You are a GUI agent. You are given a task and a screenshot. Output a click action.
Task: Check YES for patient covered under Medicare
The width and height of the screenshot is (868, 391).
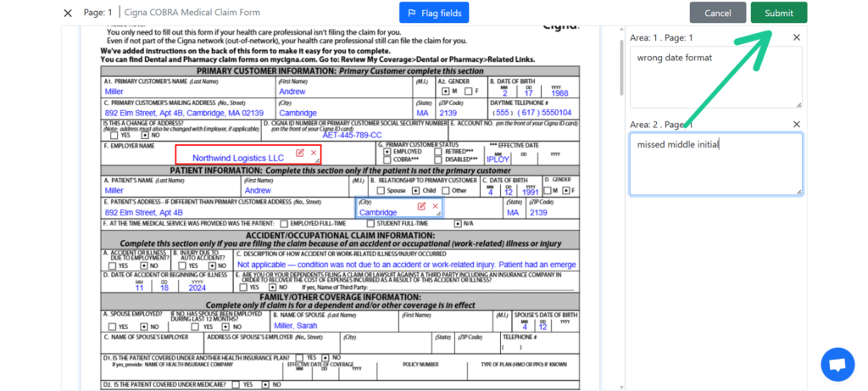(236, 384)
